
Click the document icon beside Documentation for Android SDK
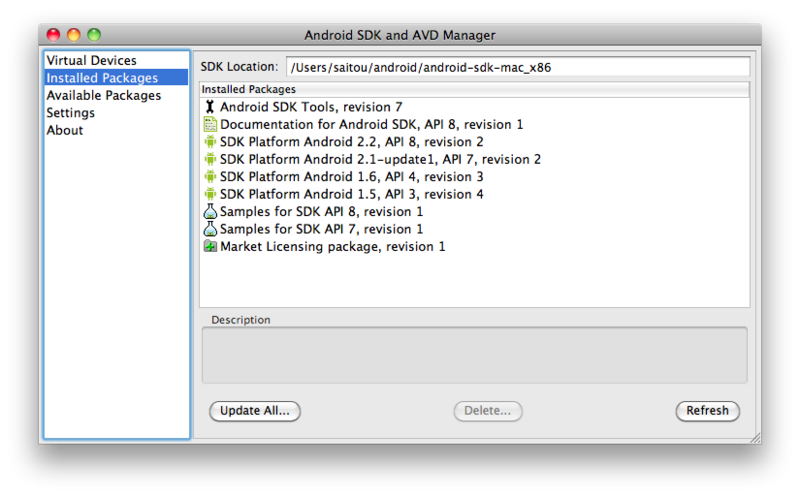[210, 124]
